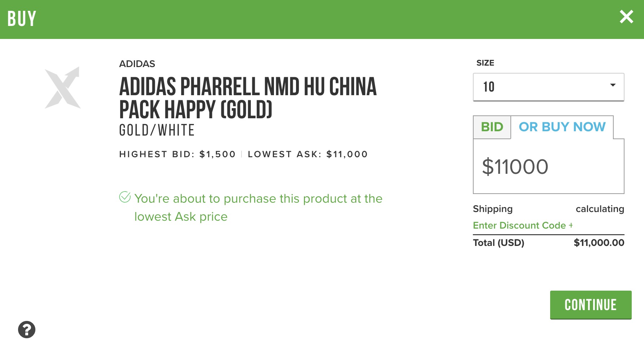Click the Adidas Pharrell NMD Hu product title

click(x=248, y=98)
